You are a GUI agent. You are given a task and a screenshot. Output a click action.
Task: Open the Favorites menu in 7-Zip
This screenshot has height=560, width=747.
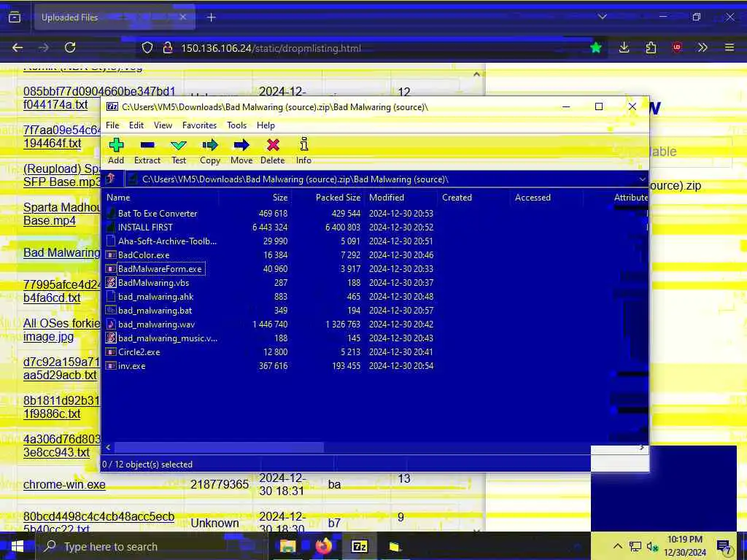200,125
